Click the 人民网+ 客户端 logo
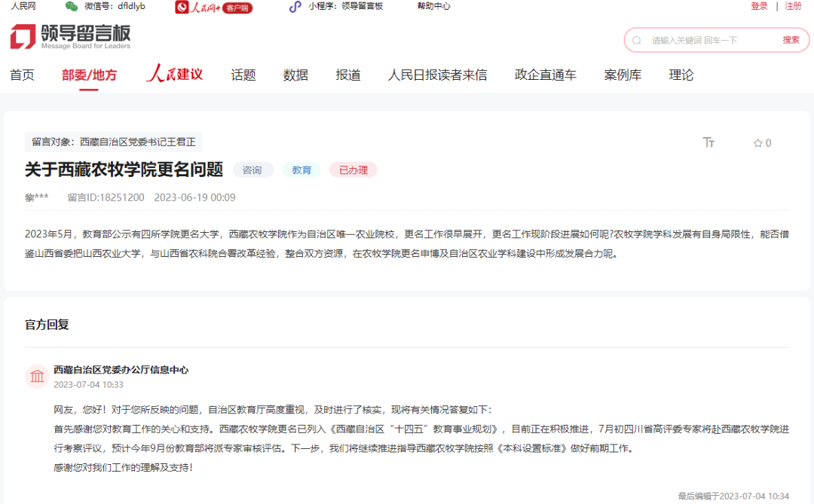814x504 pixels. [x=214, y=7]
